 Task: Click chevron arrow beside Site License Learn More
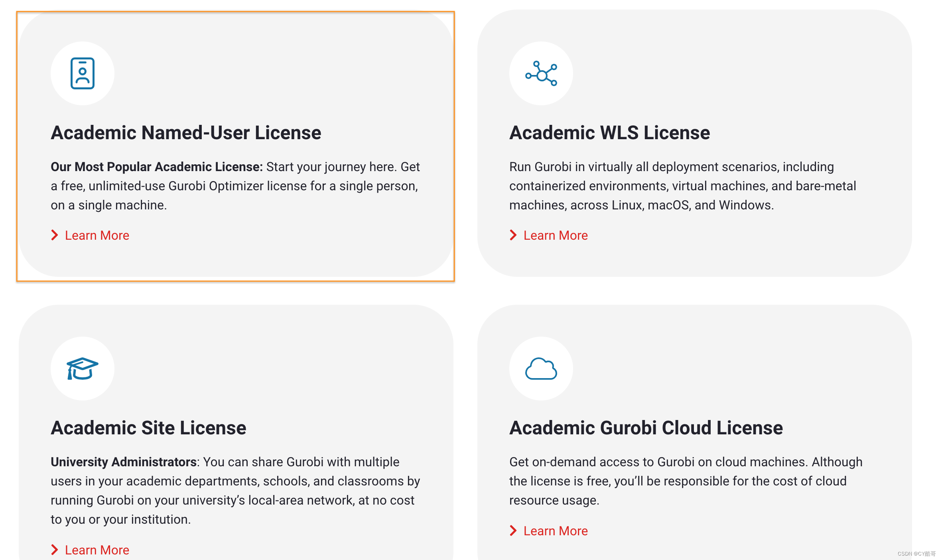(55, 550)
